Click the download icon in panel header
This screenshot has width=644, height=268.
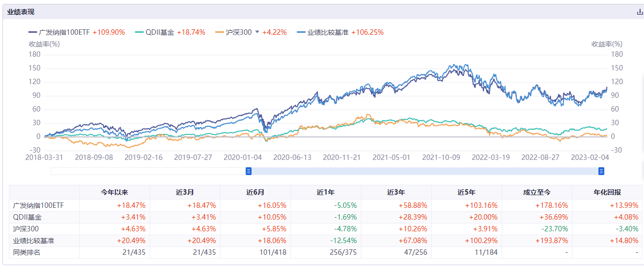point(640,12)
